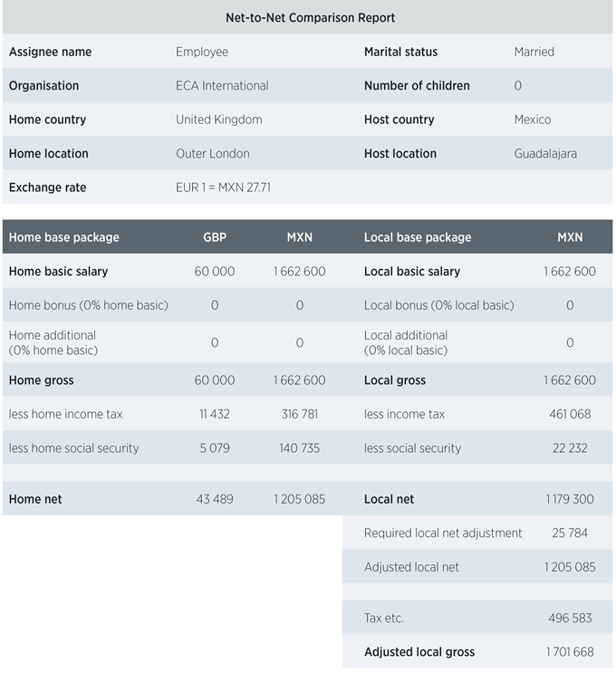Image resolution: width=616 pixels, height=673 pixels.
Task: Select the 'Tax etc.' amount 496 583
Action: [x=570, y=618]
